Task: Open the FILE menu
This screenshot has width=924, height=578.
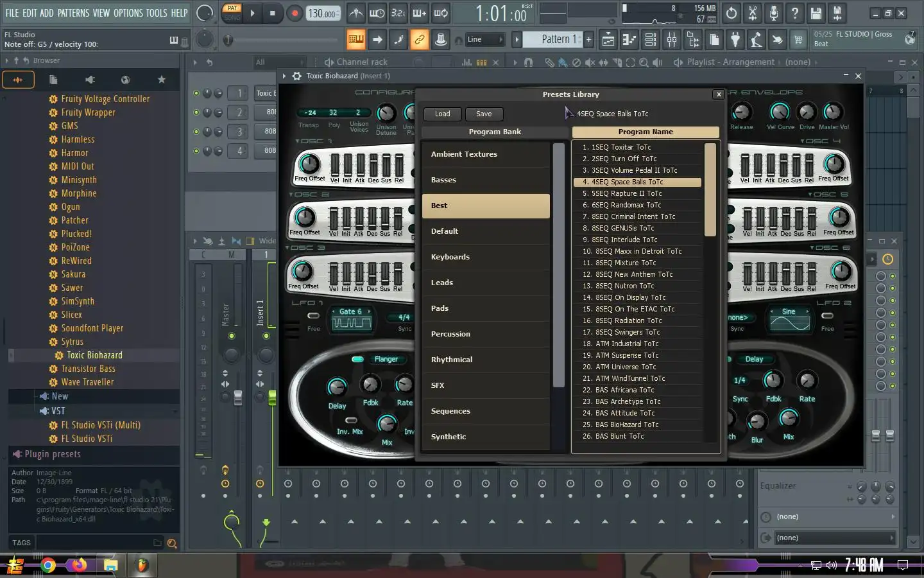Action: point(12,13)
